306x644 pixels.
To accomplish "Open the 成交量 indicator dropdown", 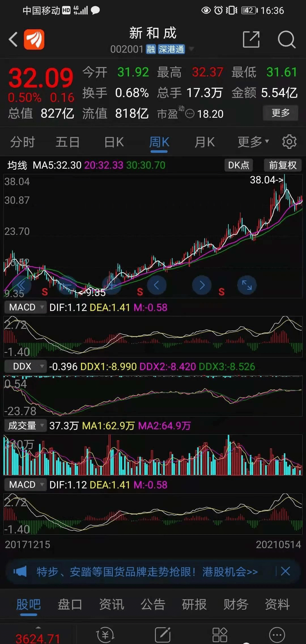I will point(25,425).
